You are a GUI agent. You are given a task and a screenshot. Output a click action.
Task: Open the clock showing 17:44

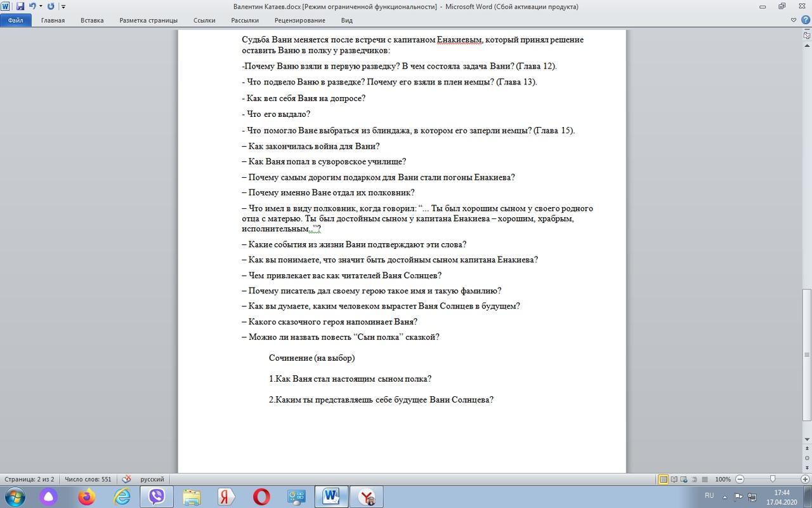click(x=782, y=497)
